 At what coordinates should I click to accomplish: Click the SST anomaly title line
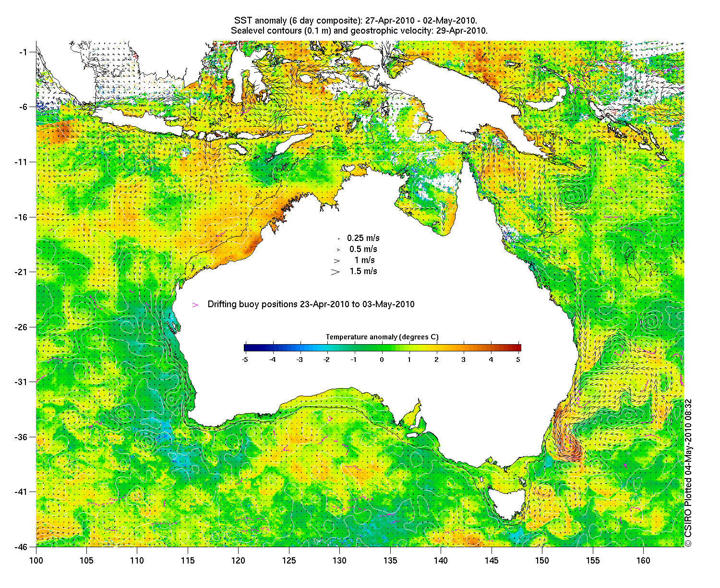(355, 21)
